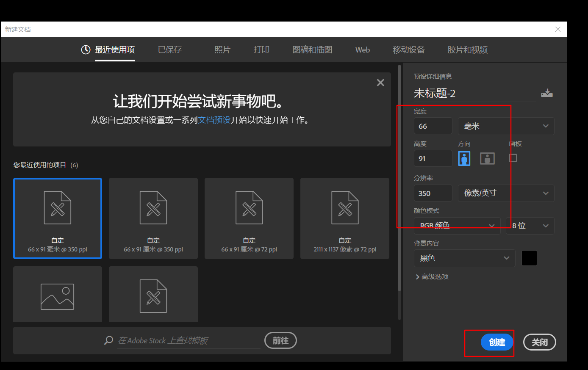
Task: Select the recent item with picture icon
Action: pos(58,295)
